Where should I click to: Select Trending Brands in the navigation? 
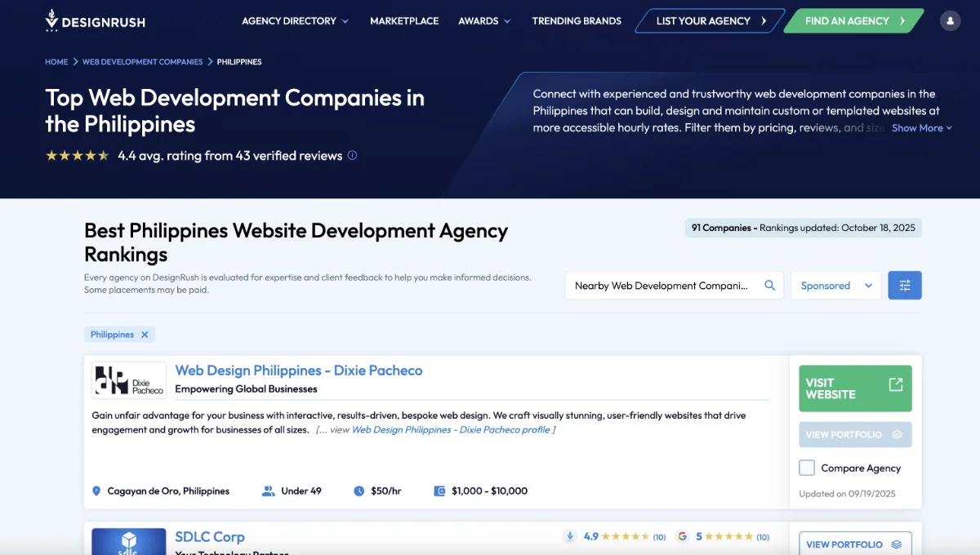[577, 21]
